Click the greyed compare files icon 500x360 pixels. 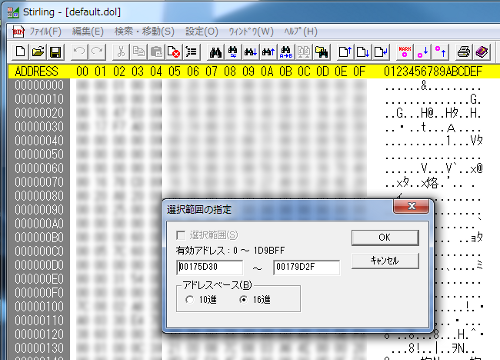[x=303, y=52]
